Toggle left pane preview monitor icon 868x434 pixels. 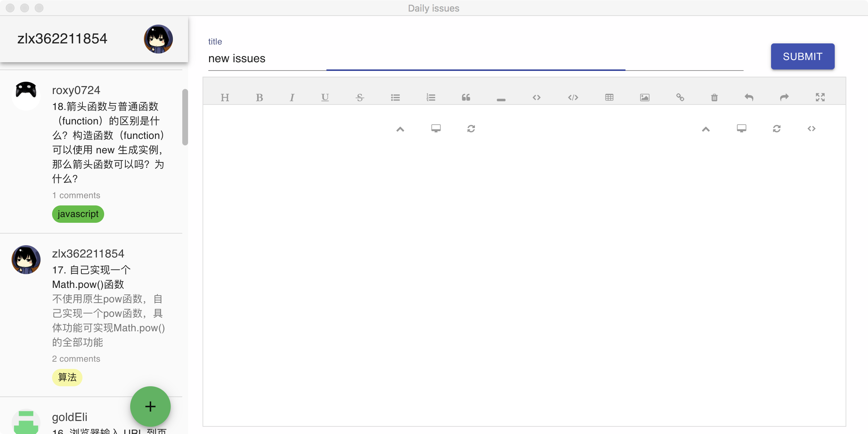click(436, 128)
